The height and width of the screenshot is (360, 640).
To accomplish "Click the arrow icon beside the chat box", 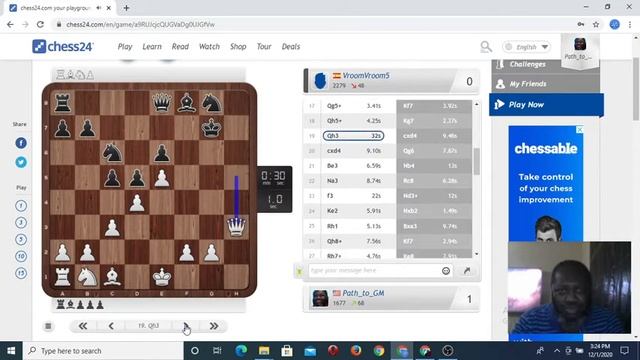I will tap(467, 270).
